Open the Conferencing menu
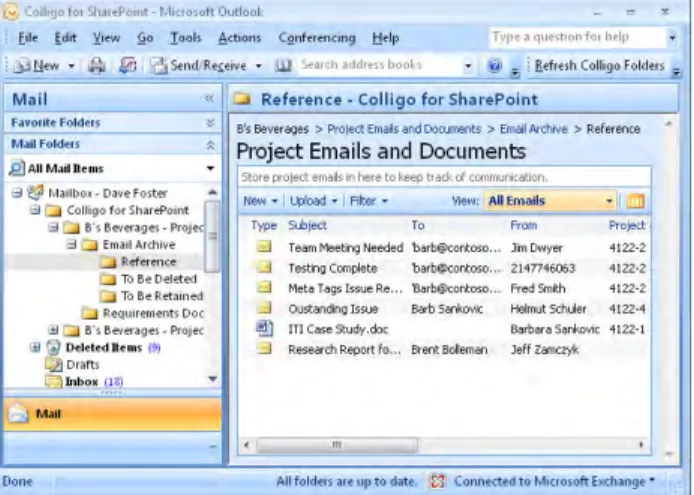Image resolution: width=694 pixels, height=495 pixels. [317, 38]
